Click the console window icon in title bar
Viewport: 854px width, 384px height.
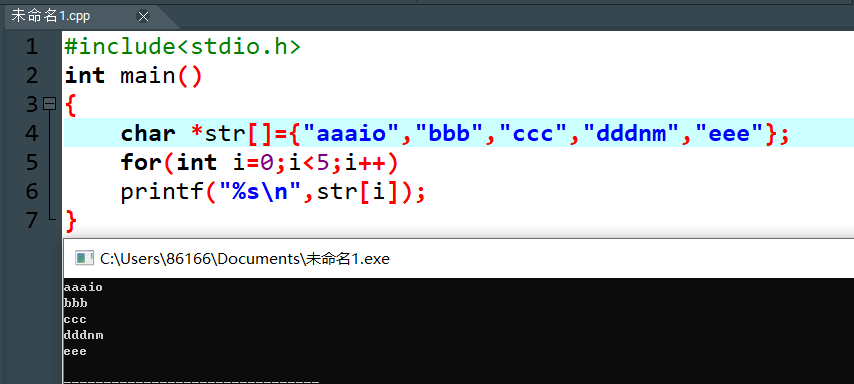84,258
